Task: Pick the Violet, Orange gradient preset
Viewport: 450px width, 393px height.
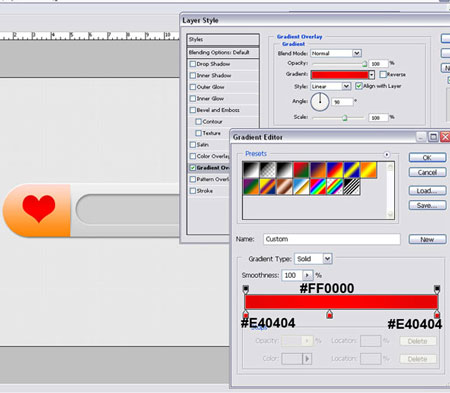Action: tap(318, 170)
